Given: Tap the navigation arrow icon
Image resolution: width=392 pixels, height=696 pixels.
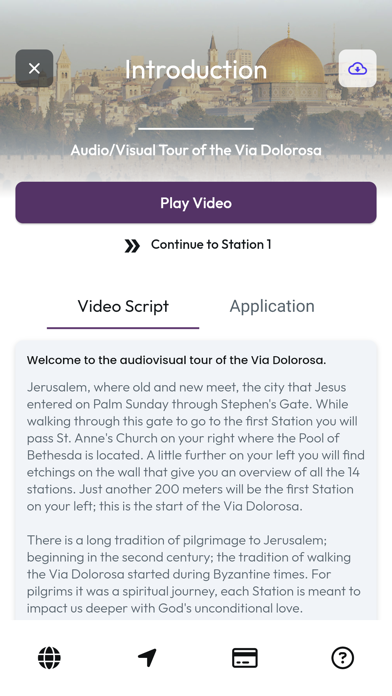Looking at the screenshot, I should [x=147, y=658].
